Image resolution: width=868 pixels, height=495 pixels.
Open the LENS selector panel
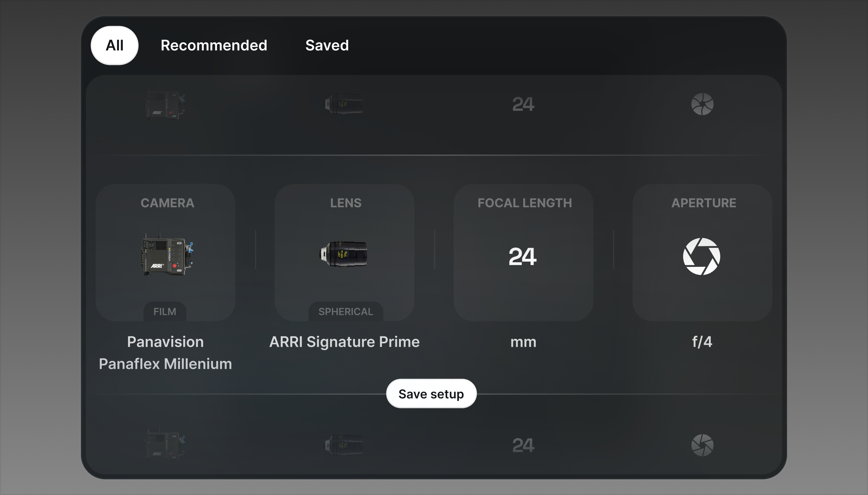345,203
